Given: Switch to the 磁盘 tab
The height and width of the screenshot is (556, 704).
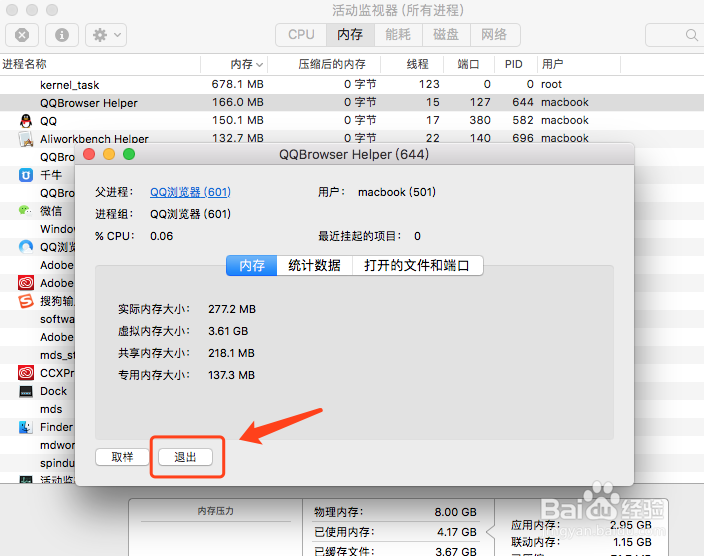Looking at the screenshot, I should click(446, 35).
